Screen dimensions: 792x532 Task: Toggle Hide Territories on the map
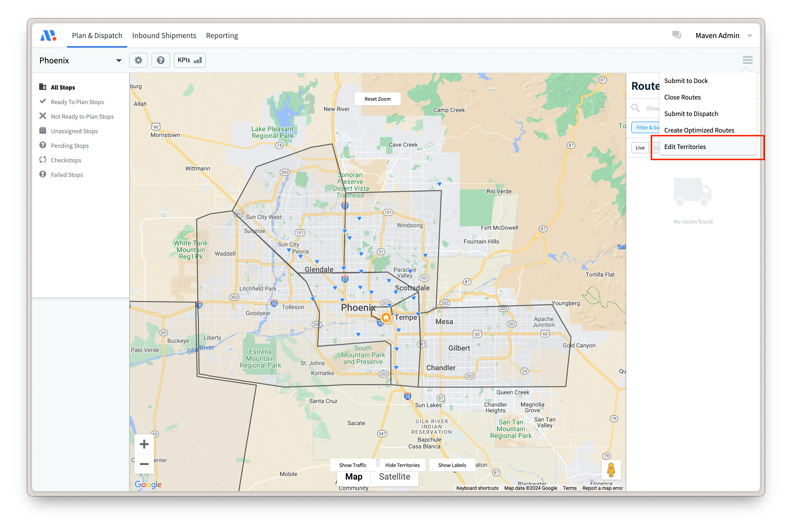tap(402, 465)
